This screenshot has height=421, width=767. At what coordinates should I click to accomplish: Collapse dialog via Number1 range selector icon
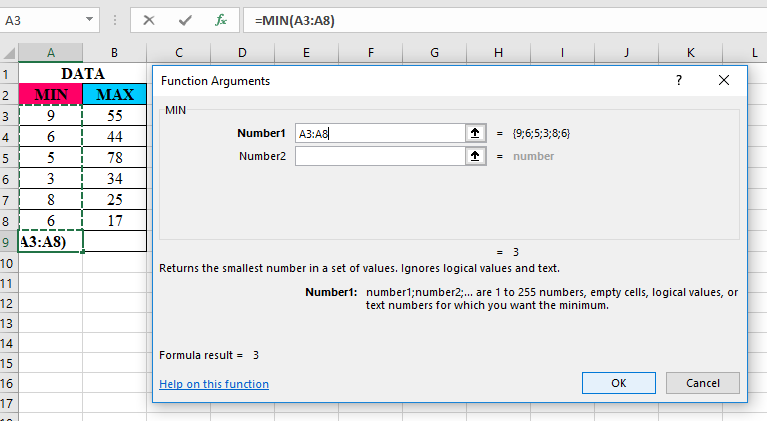click(x=475, y=133)
